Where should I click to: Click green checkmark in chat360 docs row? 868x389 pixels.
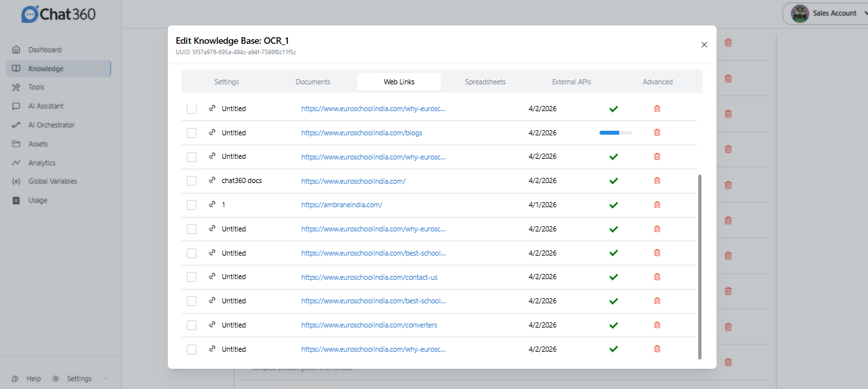pyautogui.click(x=613, y=180)
